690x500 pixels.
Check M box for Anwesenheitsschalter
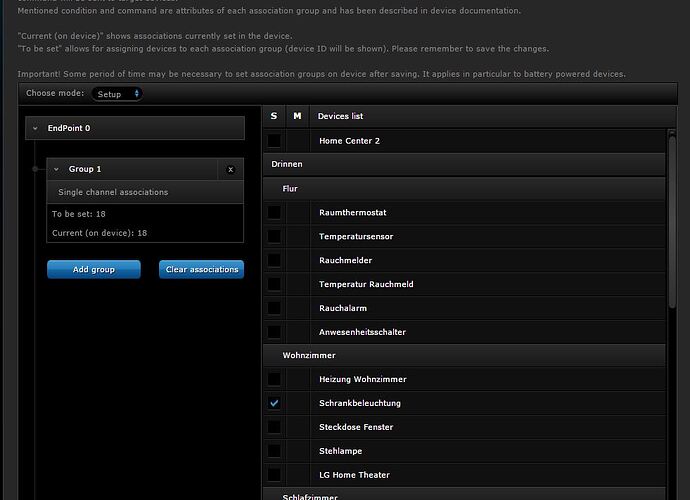tap(298, 332)
